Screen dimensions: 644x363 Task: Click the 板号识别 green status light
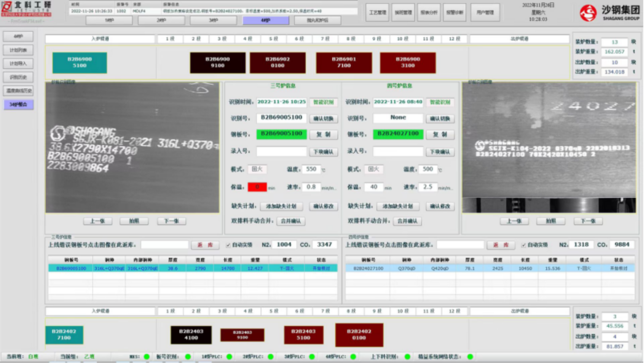tap(188, 357)
